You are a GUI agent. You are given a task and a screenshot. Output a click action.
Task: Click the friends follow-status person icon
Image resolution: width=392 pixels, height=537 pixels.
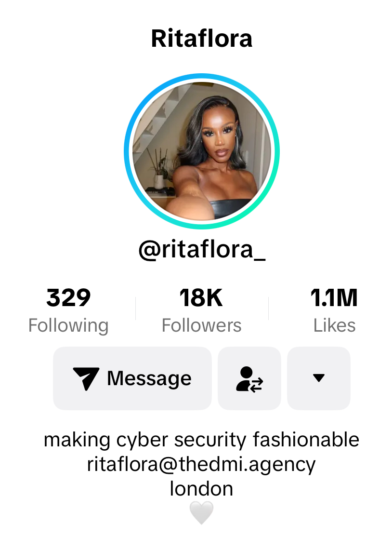[249, 379]
